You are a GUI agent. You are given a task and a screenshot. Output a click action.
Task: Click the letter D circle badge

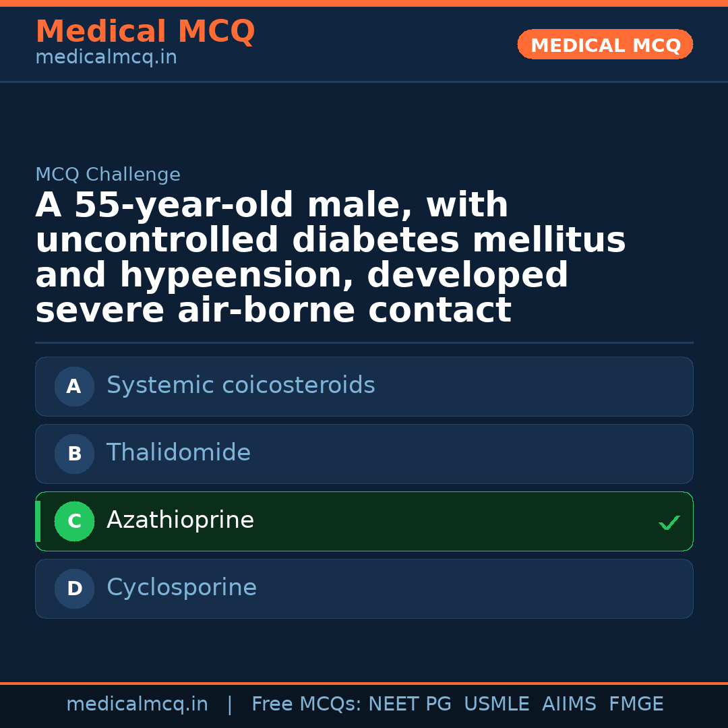tap(74, 588)
